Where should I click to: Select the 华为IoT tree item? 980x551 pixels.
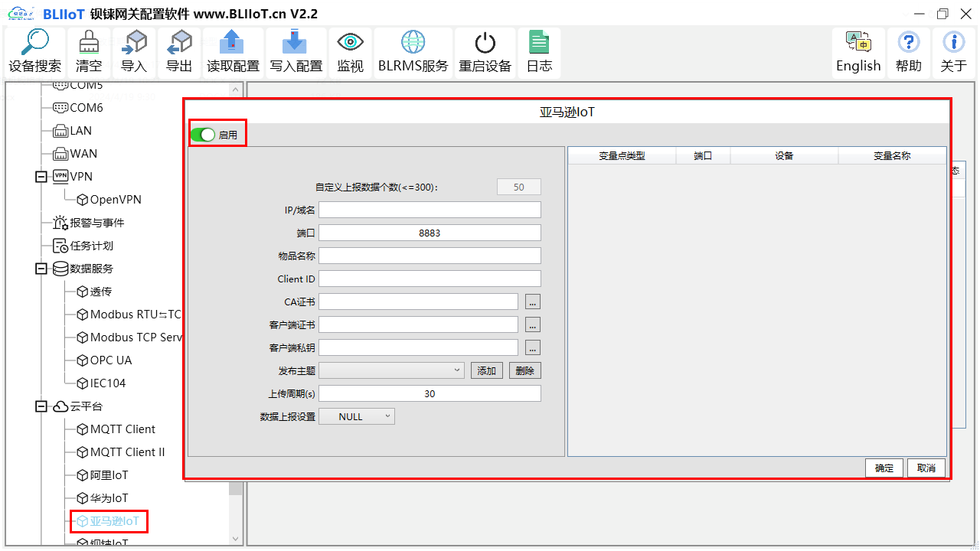[102, 498]
